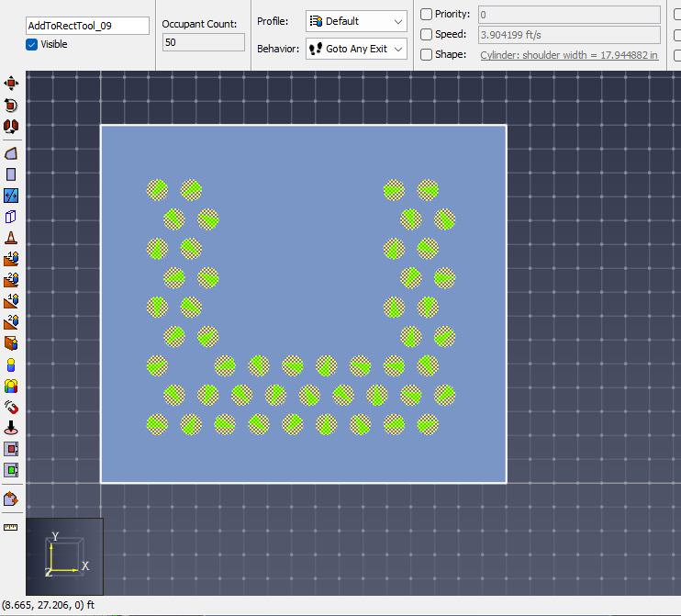The image size is (681, 616).
Task: Select the measure ruler tool
Action: tap(11, 527)
